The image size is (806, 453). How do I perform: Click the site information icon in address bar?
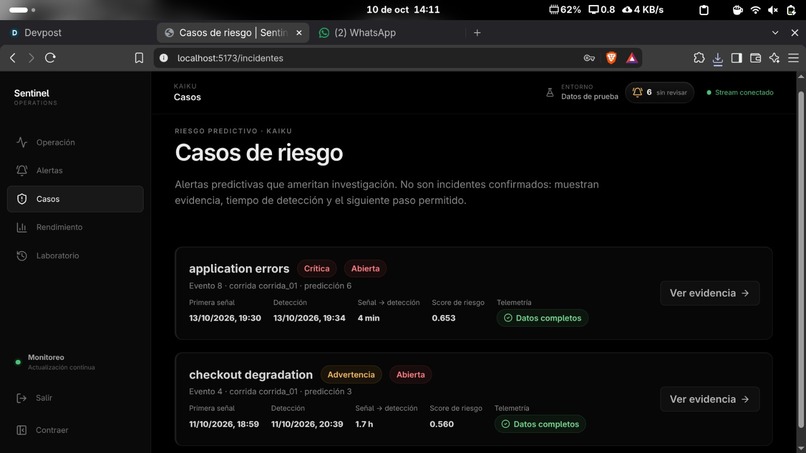(163, 58)
